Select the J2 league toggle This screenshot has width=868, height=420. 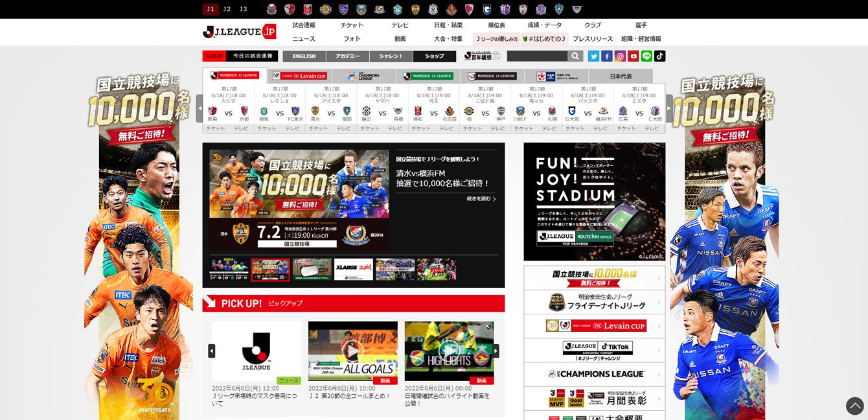tap(227, 9)
